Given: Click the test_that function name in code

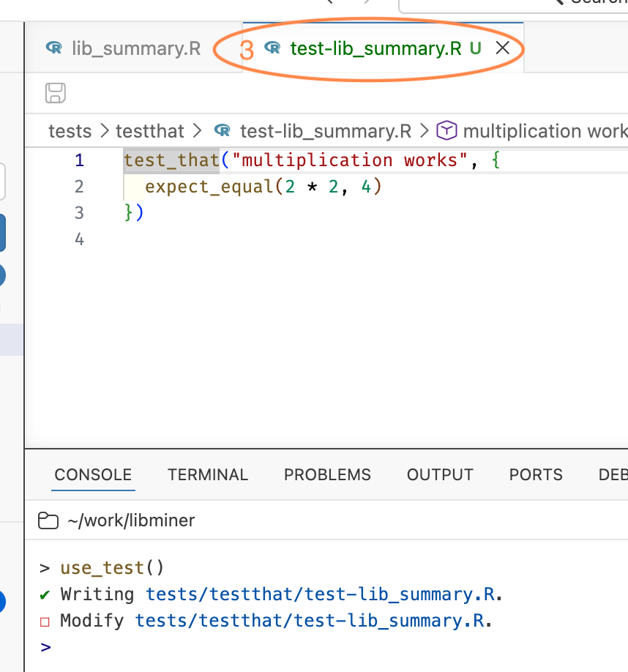Looking at the screenshot, I should click(171, 160).
